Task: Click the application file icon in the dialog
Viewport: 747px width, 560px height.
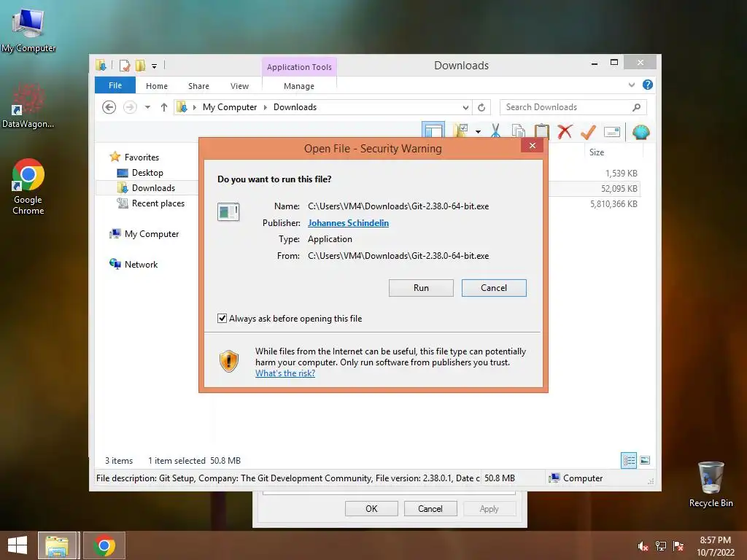Action: (x=228, y=211)
